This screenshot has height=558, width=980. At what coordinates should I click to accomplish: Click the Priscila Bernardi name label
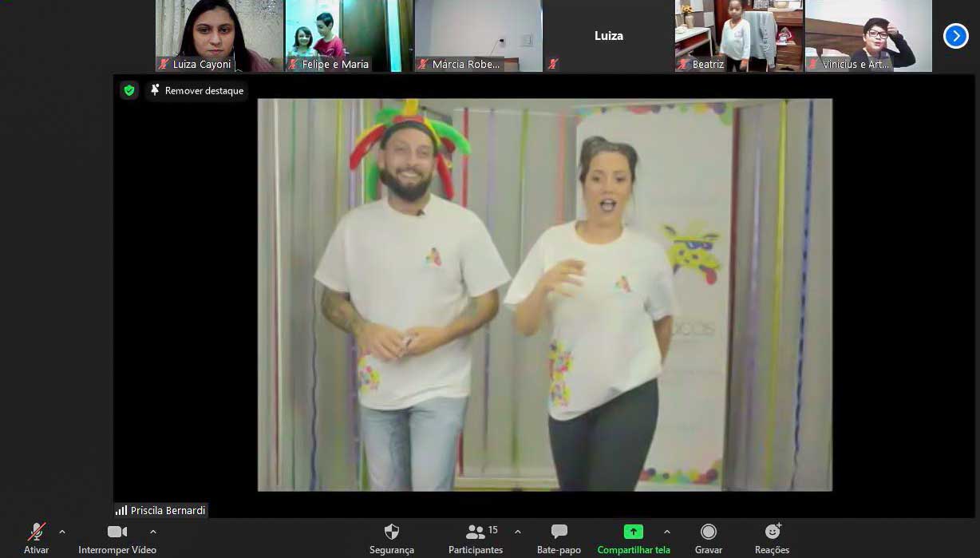161,511
